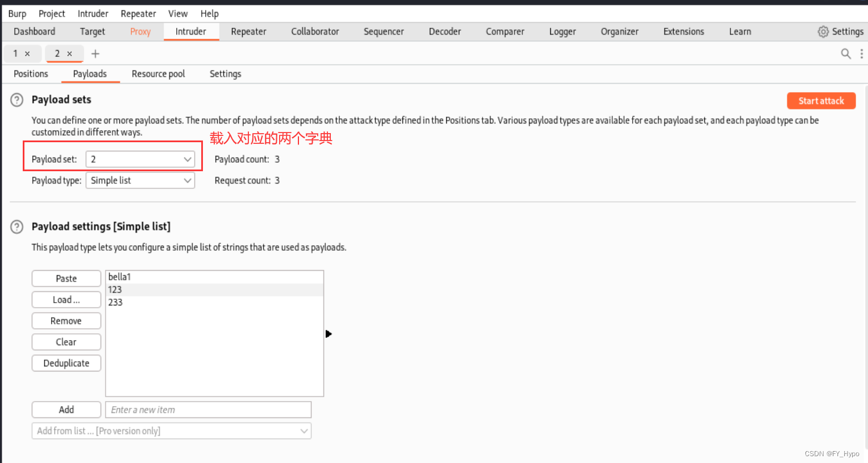Click the Add button
Image resolution: width=868 pixels, height=463 pixels.
[67, 410]
